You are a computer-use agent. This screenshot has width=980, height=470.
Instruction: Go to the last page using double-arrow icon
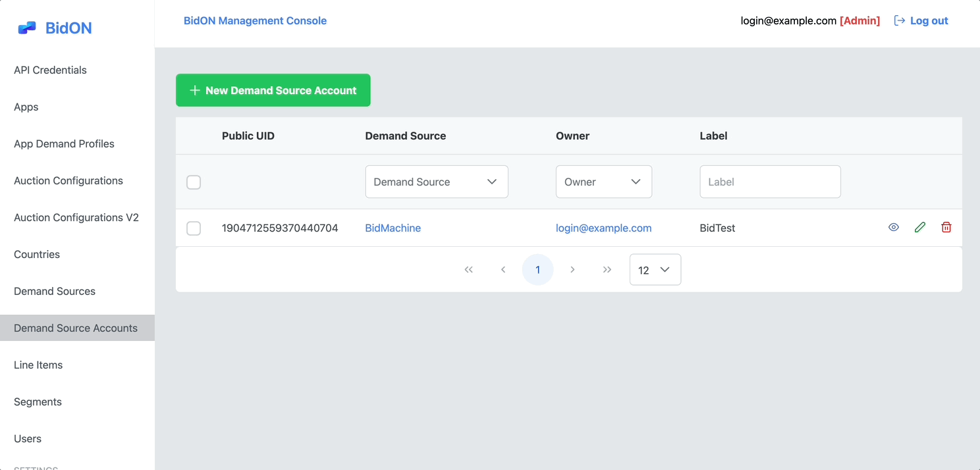point(607,269)
